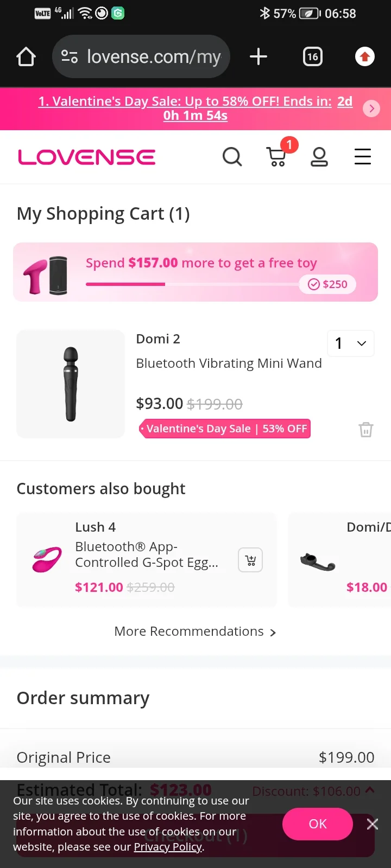The image size is (391, 868).
Task: Open the site search magnifier icon
Action: [232, 157]
